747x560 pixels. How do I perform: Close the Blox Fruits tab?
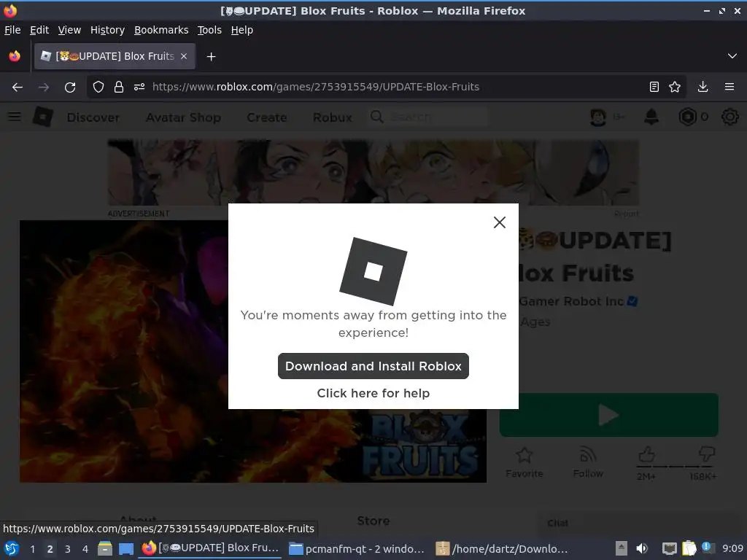(x=184, y=56)
